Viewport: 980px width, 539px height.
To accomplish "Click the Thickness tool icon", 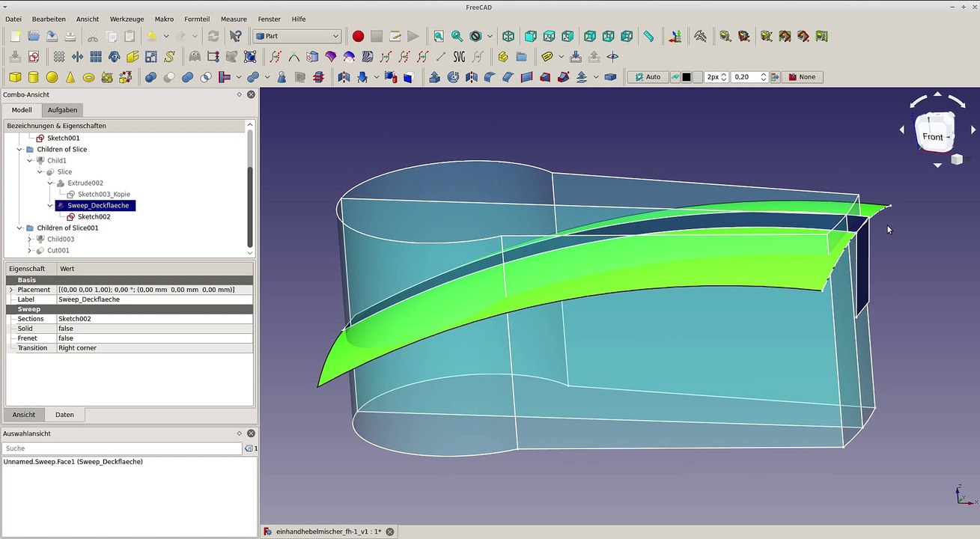I will click(610, 77).
